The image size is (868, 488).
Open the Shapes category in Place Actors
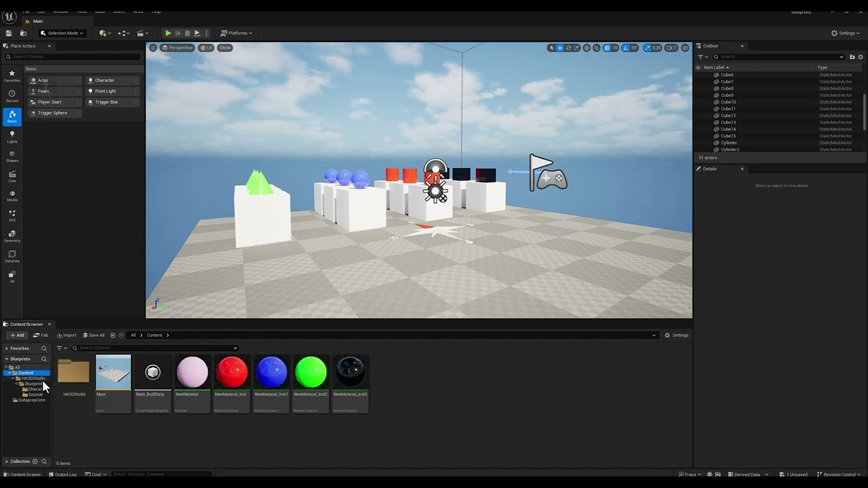pyautogui.click(x=12, y=157)
